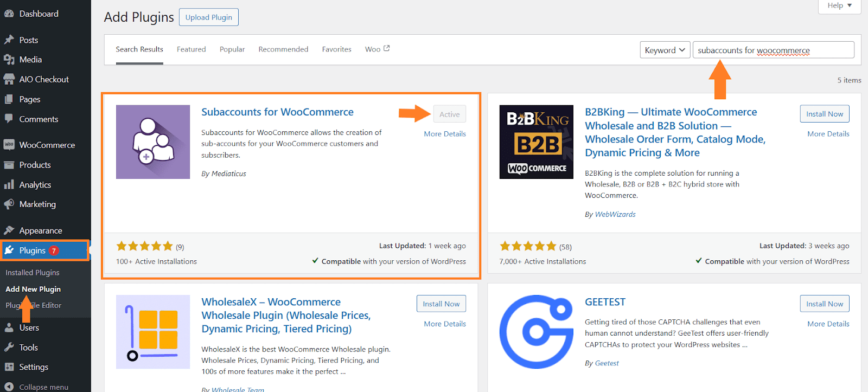The image size is (868, 392).
Task: Click the Appearance paintbrush icon
Action: point(9,230)
